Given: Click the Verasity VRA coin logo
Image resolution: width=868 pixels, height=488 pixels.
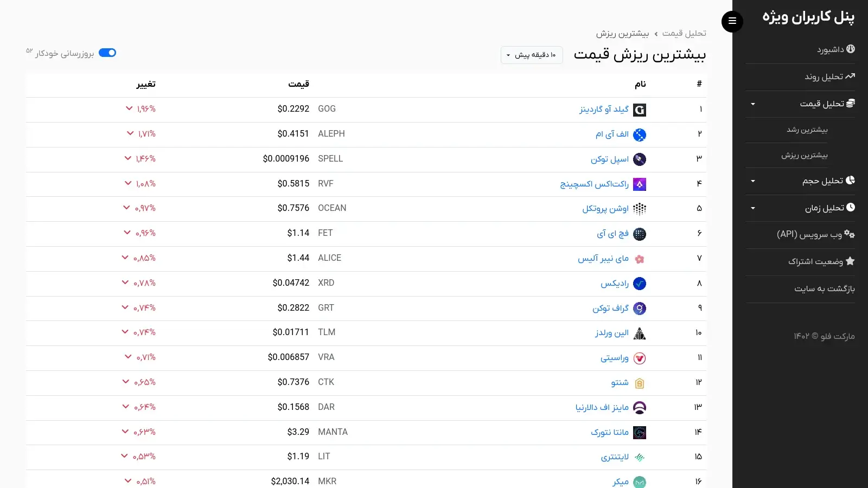Looking at the screenshot, I should (640, 358).
